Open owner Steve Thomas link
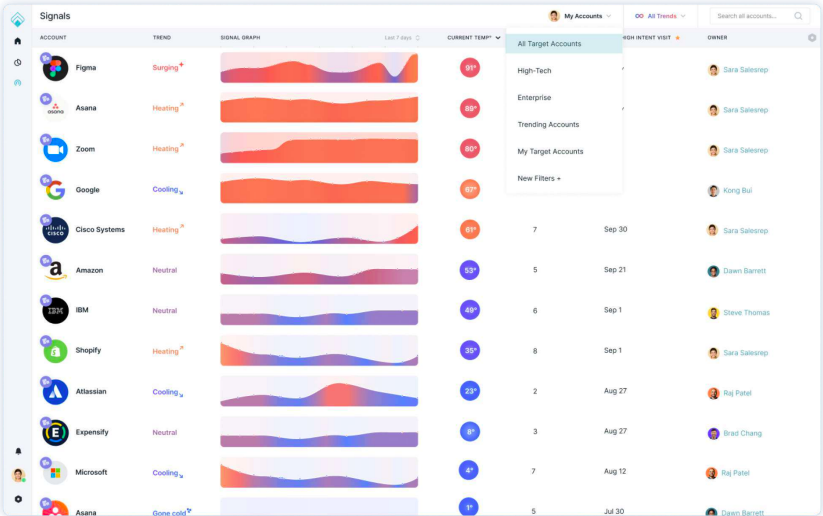 click(x=746, y=313)
